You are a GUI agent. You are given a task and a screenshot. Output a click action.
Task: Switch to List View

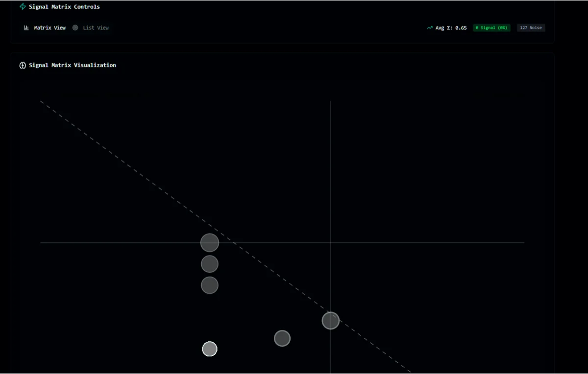point(91,28)
